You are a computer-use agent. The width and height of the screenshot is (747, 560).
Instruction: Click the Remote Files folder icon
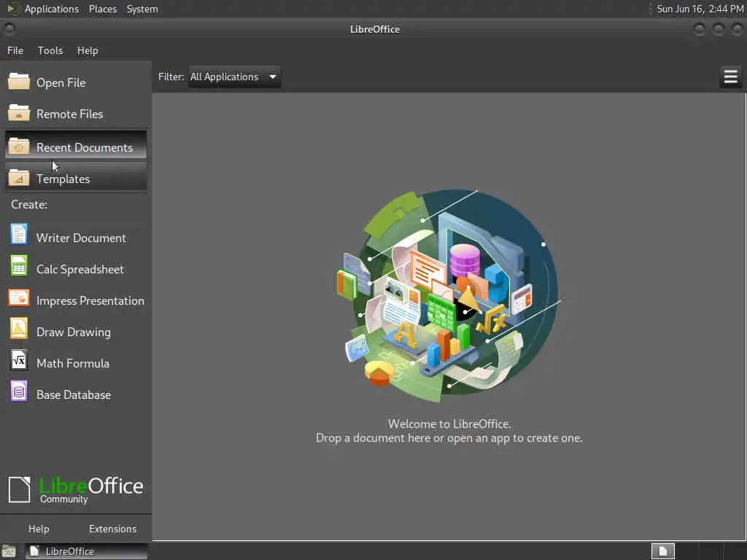coord(19,113)
